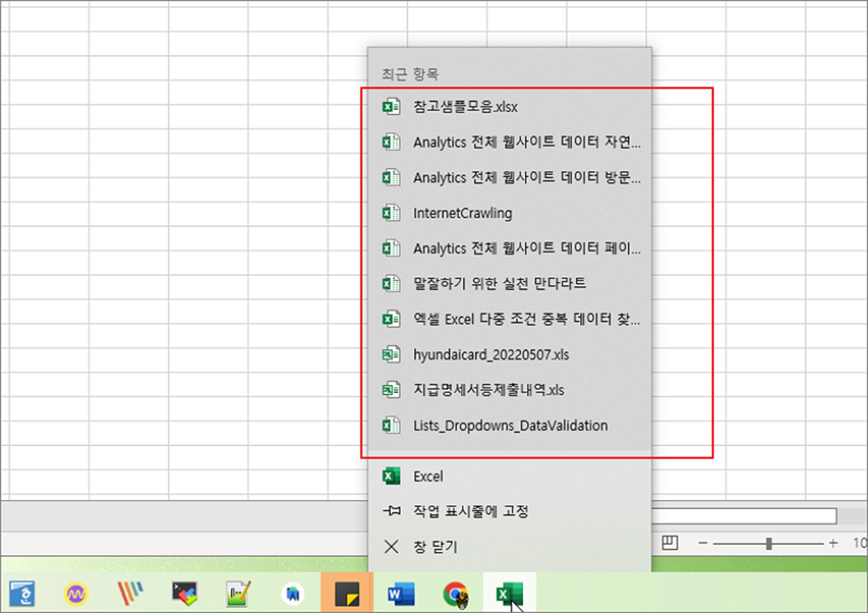Click the hyundaicard_20220507.xls file icon
This screenshot has width=868, height=613.
[x=392, y=355]
